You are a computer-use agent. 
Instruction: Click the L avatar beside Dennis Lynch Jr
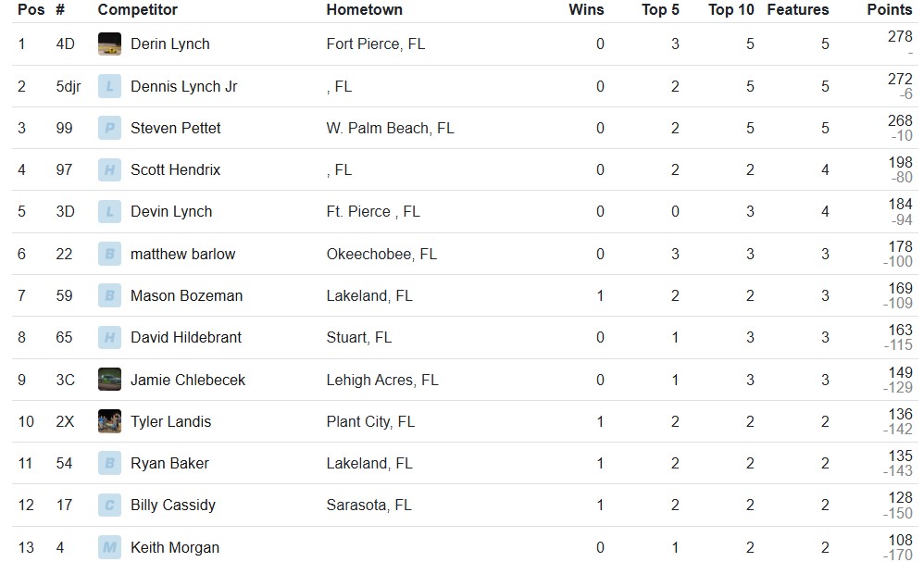[109, 87]
